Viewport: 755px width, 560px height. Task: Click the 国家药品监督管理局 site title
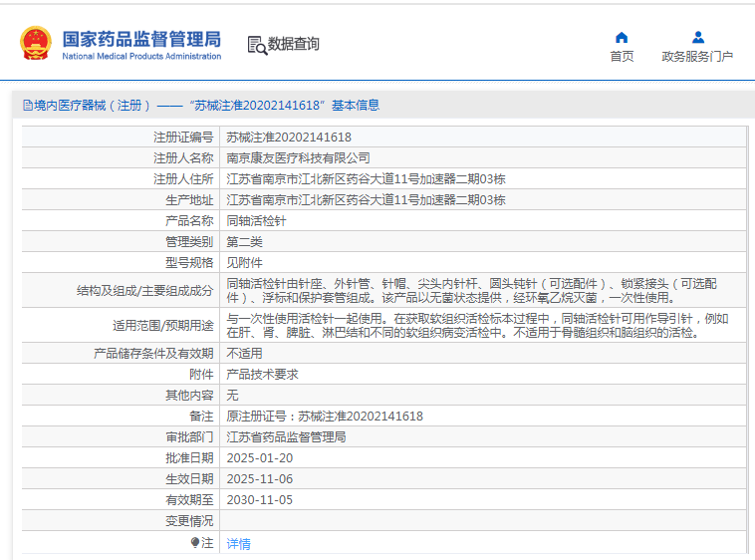(141, 39)
